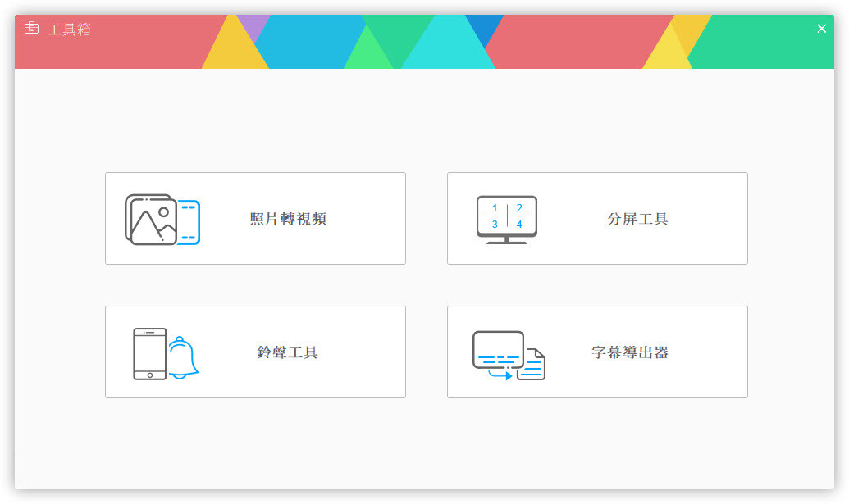Screen dimensions: 849x504
Task: Open the 分屏工具 label
Action: (637, 219)
